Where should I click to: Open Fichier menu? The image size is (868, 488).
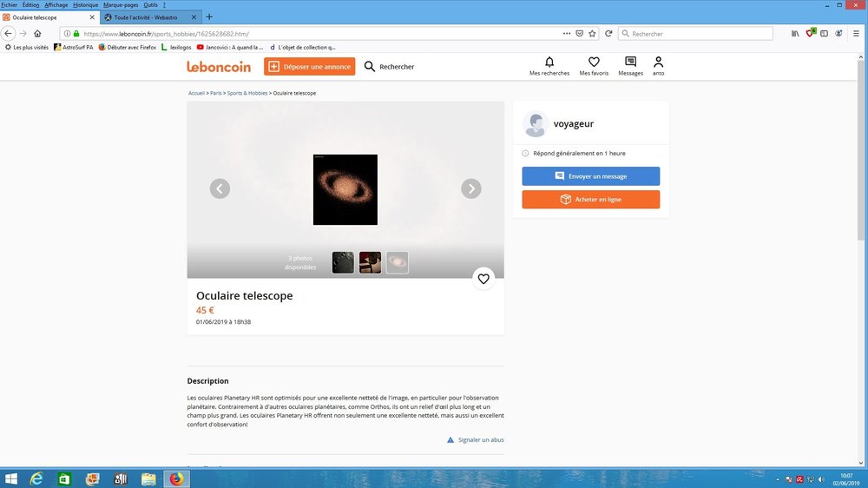[x=9, y=4]
